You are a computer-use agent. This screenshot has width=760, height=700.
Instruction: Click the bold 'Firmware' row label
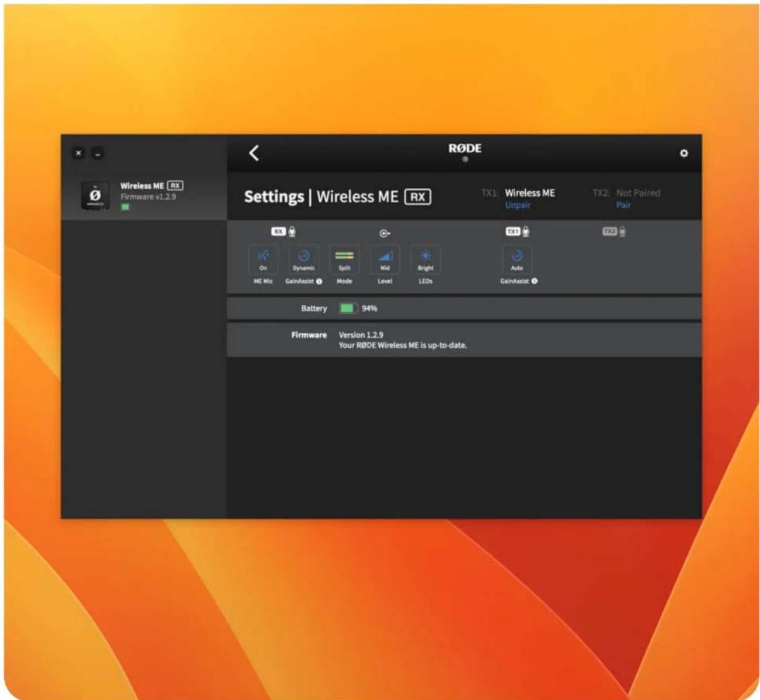point(309,335)
